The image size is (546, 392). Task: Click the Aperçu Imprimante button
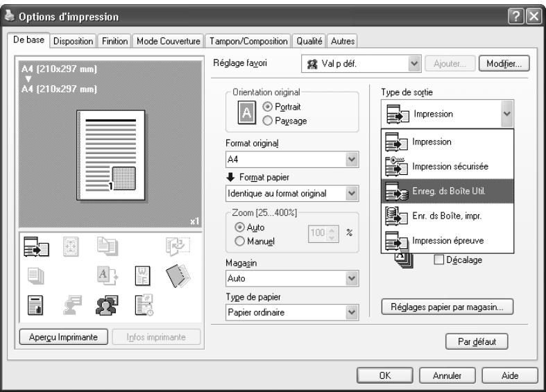point(63,337)
